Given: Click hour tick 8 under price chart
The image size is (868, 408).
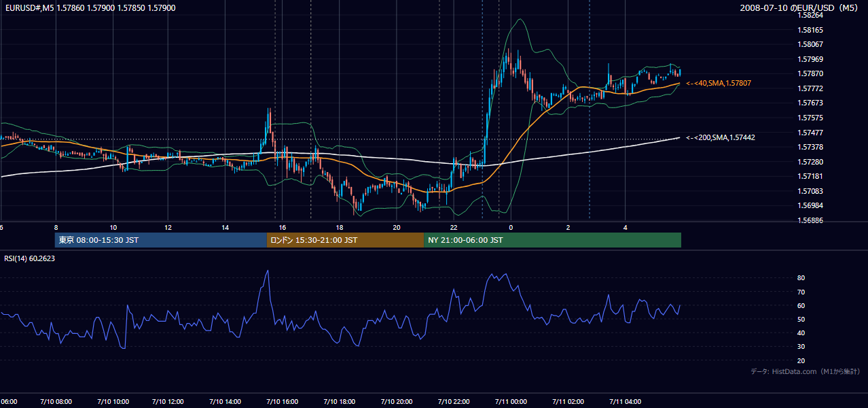Looking at the screenshot, I should 56,227.
